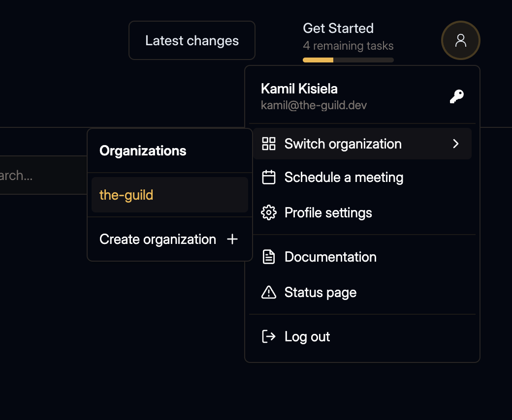The image size is (512, 420).
Task: Click Log out to sign out
Action: 307,336
